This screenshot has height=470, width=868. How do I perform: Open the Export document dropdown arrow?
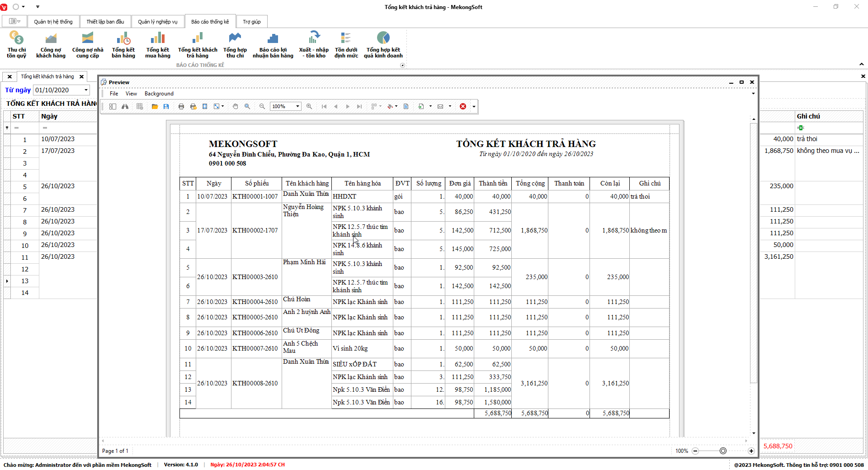(x=430, y=106)
